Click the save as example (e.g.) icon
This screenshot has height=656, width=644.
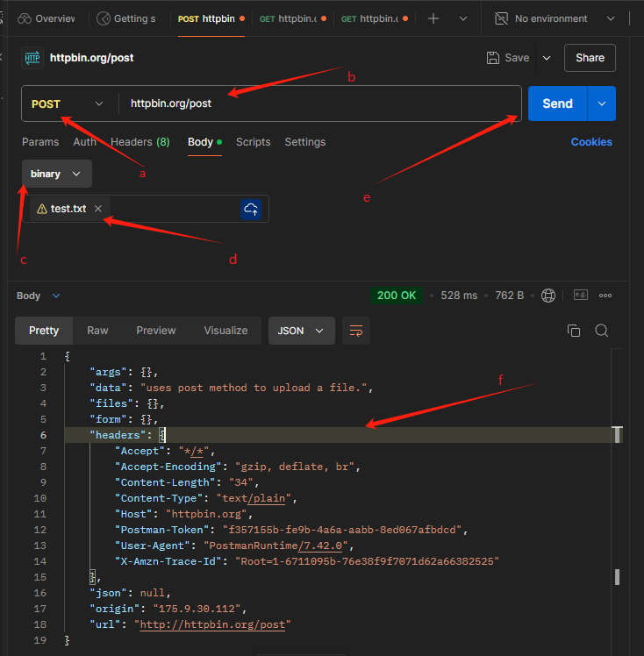(580, 296)
